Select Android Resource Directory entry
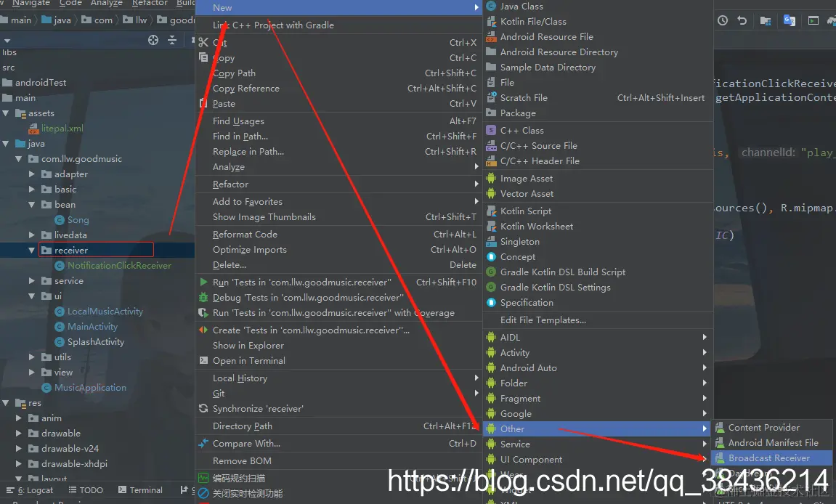Image resolution: width=836 pixels, height=504 pixels. coord(598,52)
